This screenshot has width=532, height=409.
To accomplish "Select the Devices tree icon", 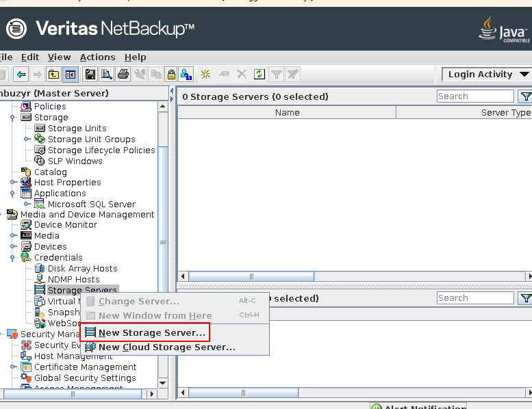I will click(x=26, y=246).
